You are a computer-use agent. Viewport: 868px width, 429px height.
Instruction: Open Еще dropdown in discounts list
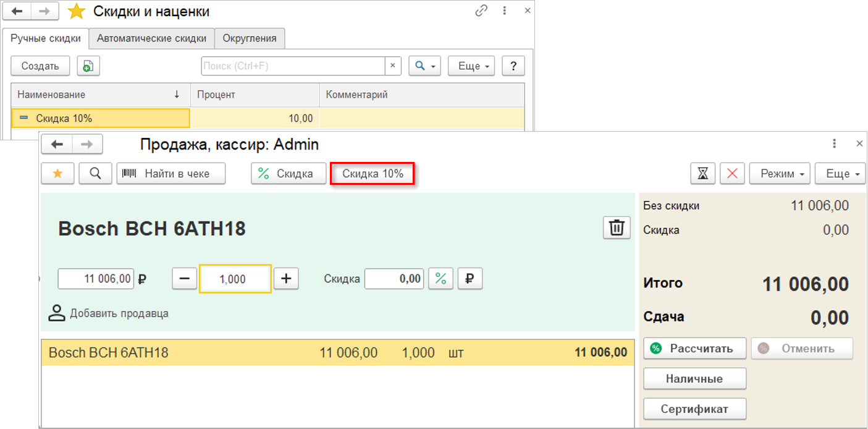pos(471,66)
